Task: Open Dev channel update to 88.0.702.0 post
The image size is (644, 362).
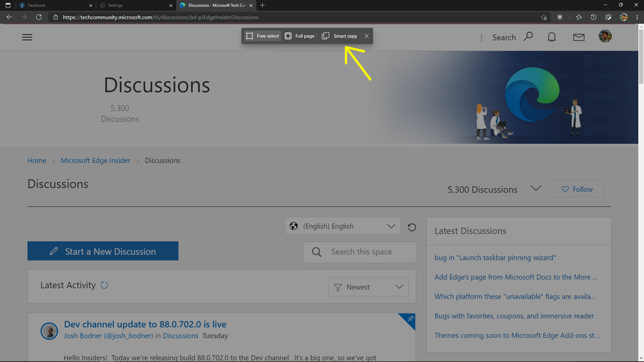Action: [x=145, y=324]
